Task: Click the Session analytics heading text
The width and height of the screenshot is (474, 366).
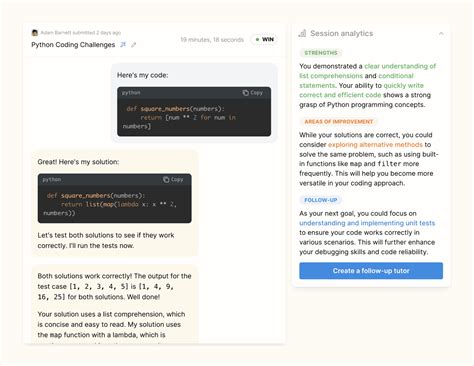Action: point(342,33)
